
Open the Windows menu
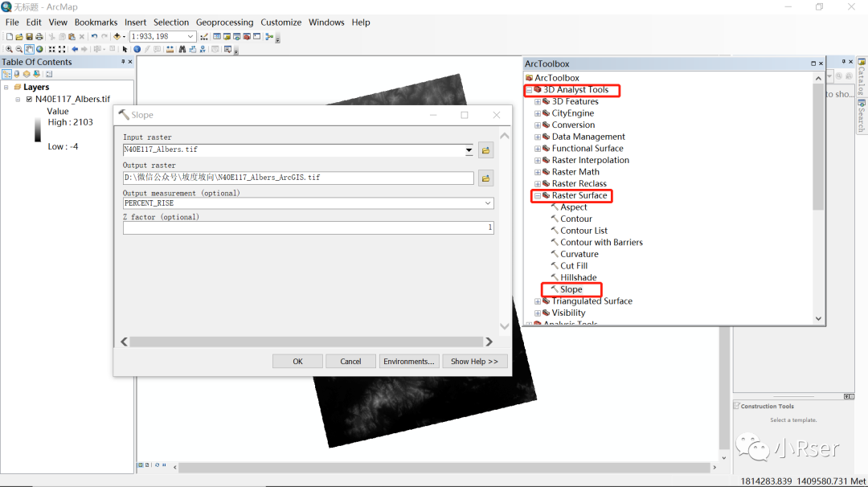tap(326, 23)
